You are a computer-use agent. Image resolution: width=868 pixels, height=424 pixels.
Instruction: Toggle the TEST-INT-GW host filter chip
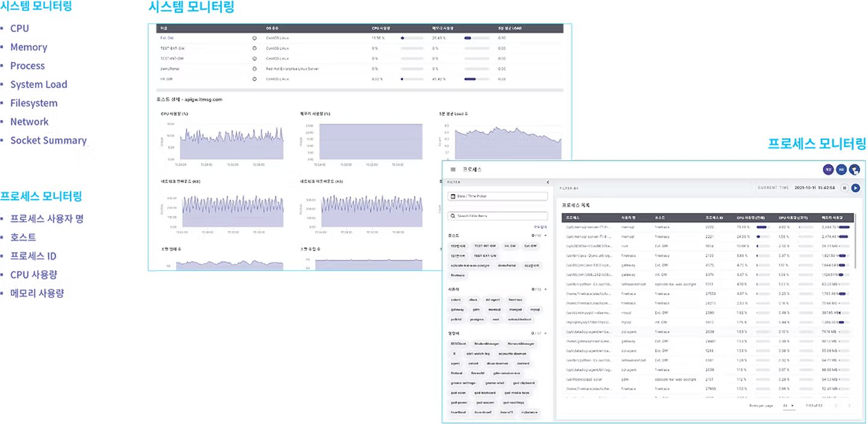tap(485, 246)
